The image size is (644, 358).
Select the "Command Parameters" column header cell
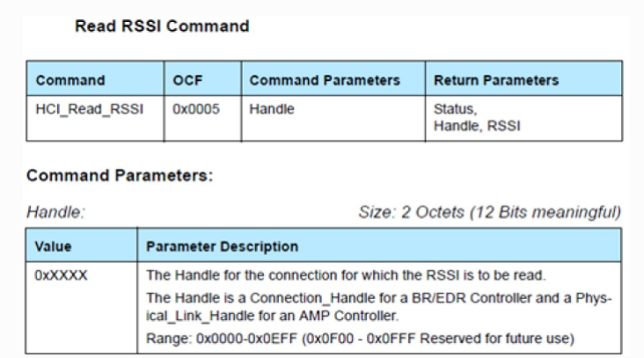tap(325, 80)
